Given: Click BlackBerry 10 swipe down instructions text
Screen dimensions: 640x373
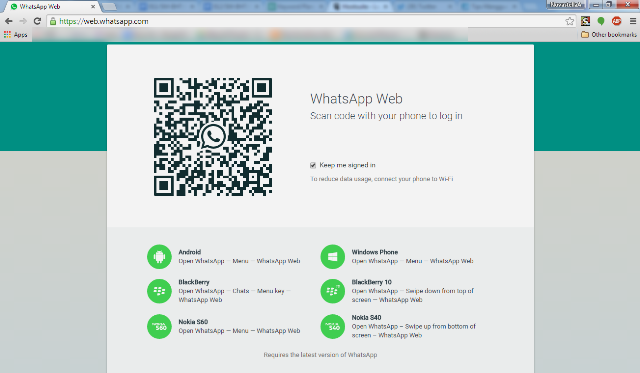Looking at the screenshot, I should [x=413, y=295].
